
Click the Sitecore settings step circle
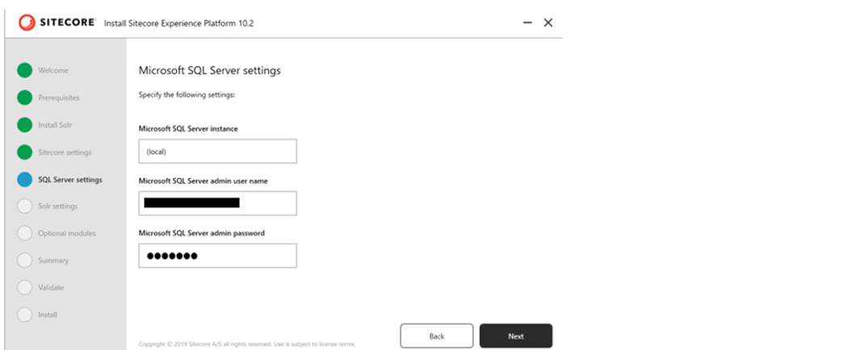[x=25, y=152]
